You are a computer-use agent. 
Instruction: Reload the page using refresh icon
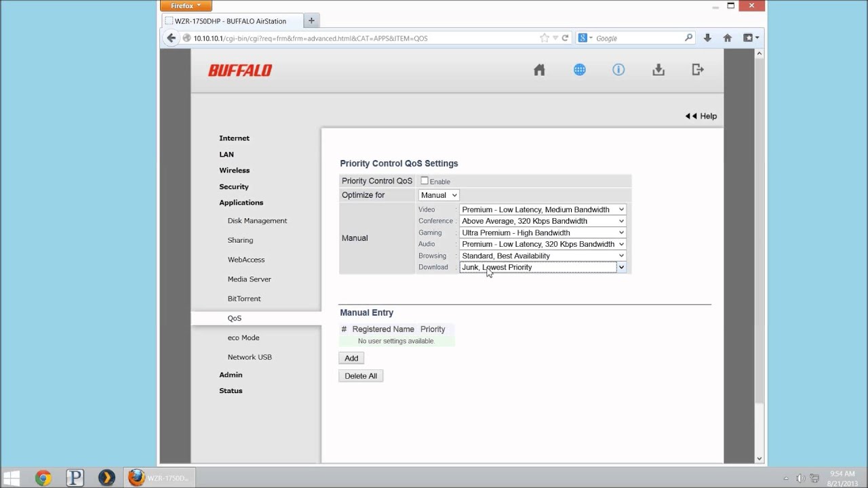point(565,38)
